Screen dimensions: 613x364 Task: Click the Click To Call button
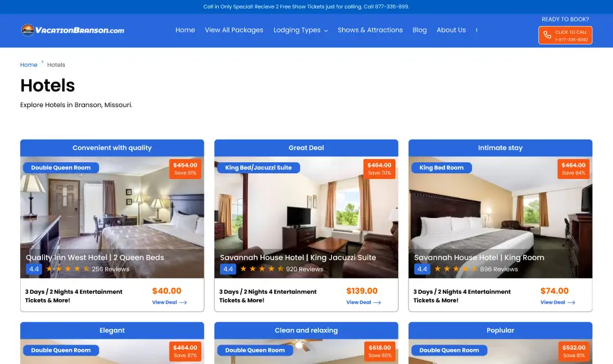tap(566, 35)
